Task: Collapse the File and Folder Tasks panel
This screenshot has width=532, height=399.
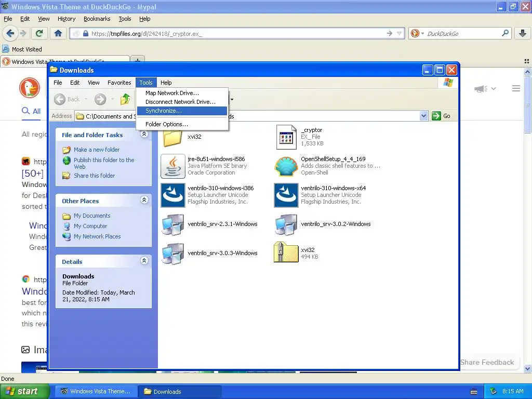Action: (x=144, y=135)
